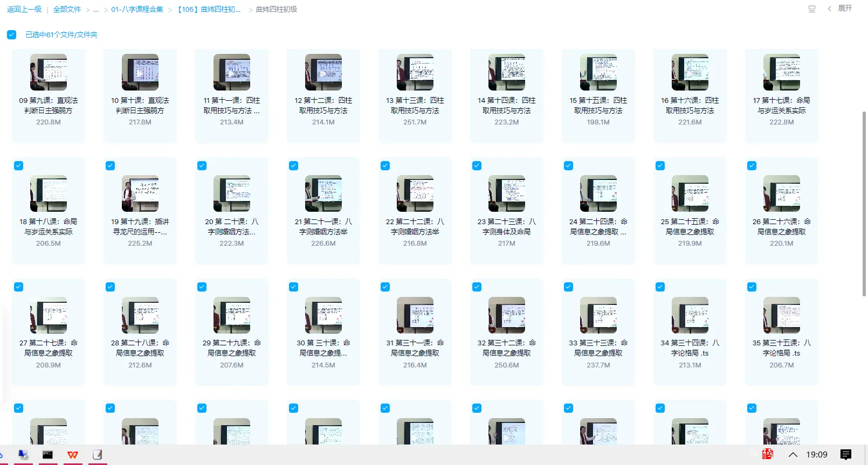Open video thumbnail of lesson 32
The width and height of the screenshot is (868, 465).
click(507, 315)
